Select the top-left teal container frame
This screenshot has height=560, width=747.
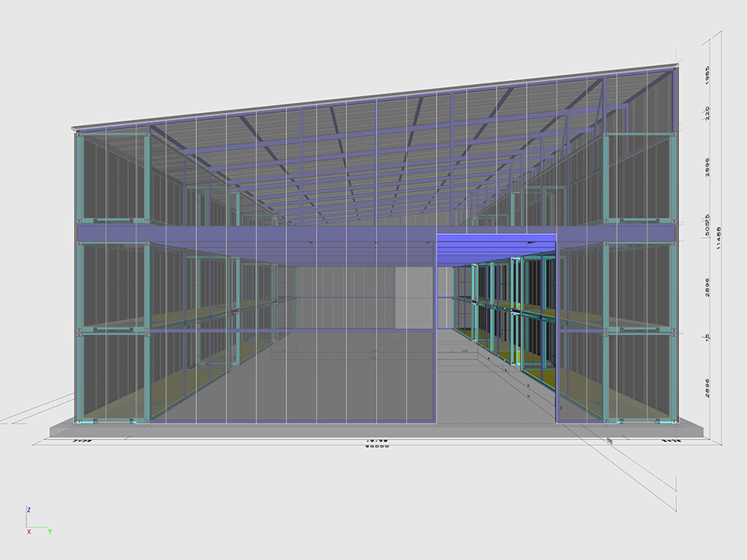(114, 177)
